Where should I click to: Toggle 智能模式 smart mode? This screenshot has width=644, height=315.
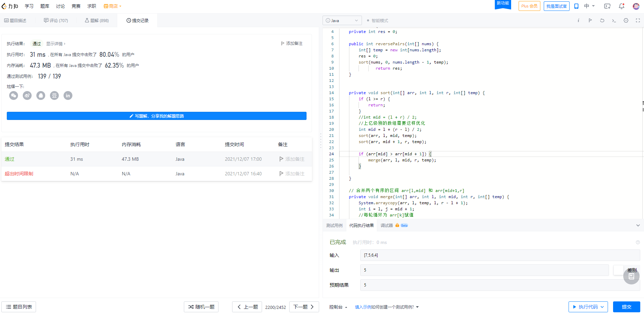(377, 20)
